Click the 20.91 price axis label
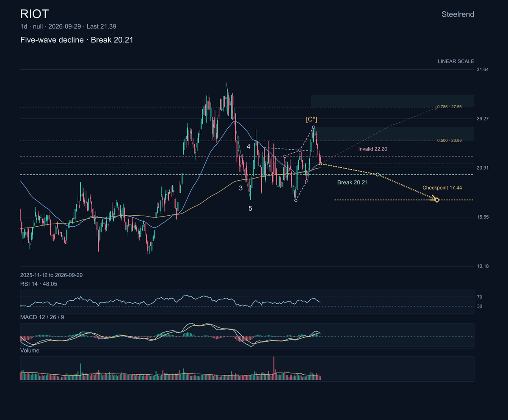 coord(483,168)
